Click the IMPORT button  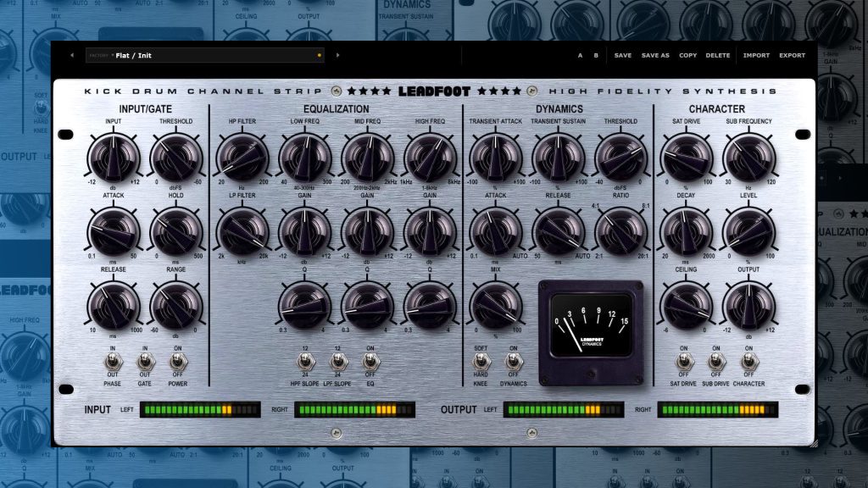(756, 55)
